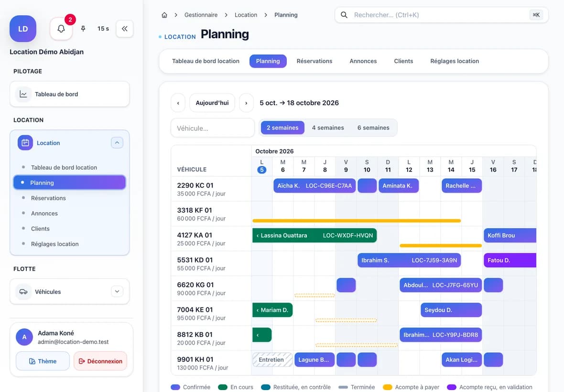The width and height of the screenshot is (564, 392).
Task: Click the Location calendar icon
Action: 25,143
